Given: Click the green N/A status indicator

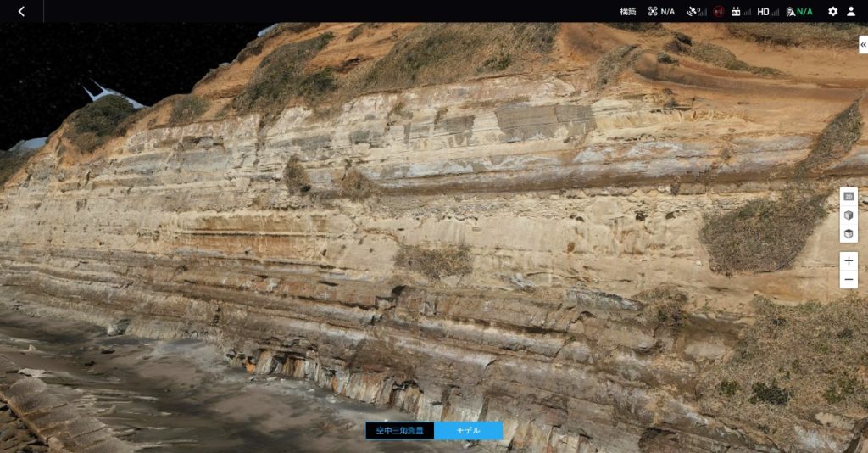Looking at the screenshot, I should click(x=799, y=11).
